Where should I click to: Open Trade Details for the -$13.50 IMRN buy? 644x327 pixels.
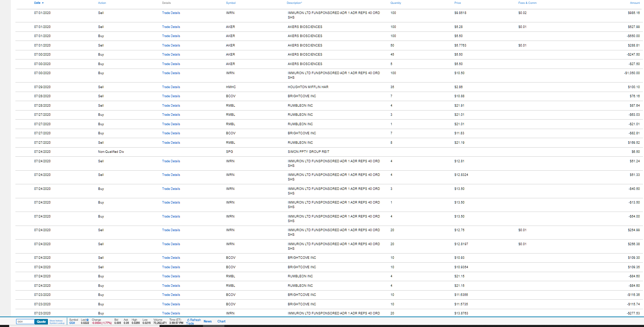(x=171, y=202)
